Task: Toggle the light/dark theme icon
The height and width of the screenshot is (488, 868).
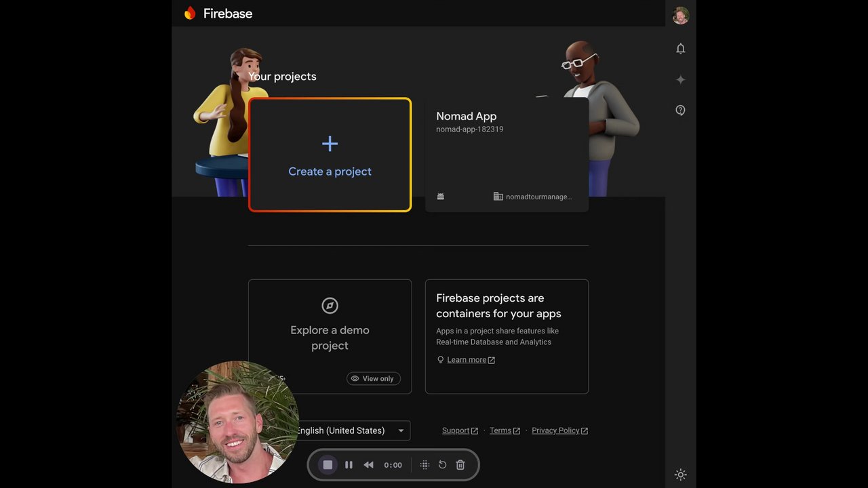Action: [x=681, y=474]
